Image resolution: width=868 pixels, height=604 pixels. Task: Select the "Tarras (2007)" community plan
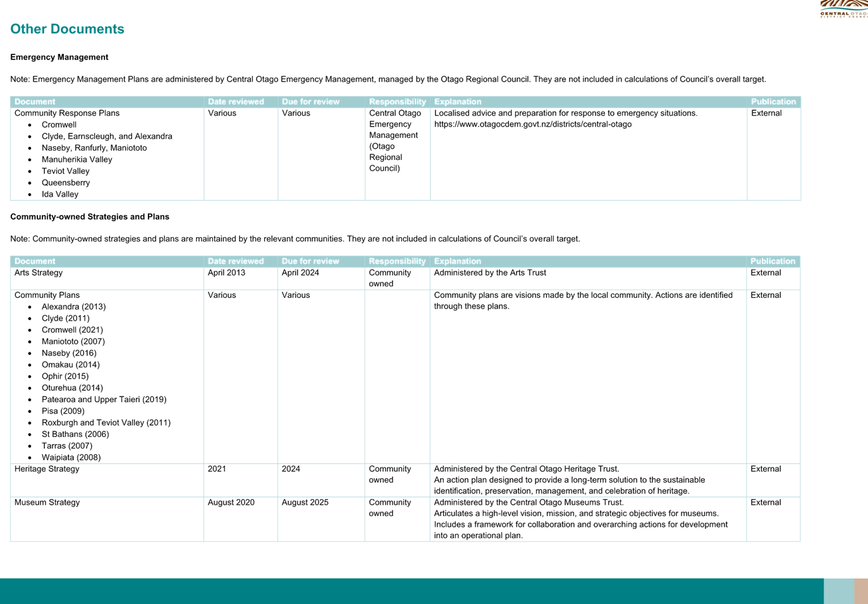tap(67, 446)
